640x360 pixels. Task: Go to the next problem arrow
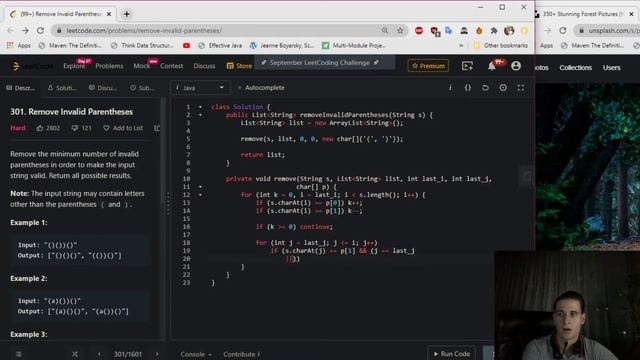(x=157, y=354)
